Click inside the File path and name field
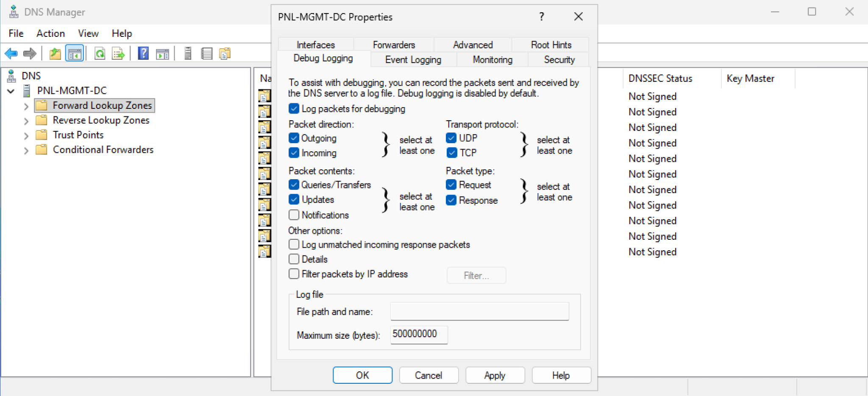 479,311
